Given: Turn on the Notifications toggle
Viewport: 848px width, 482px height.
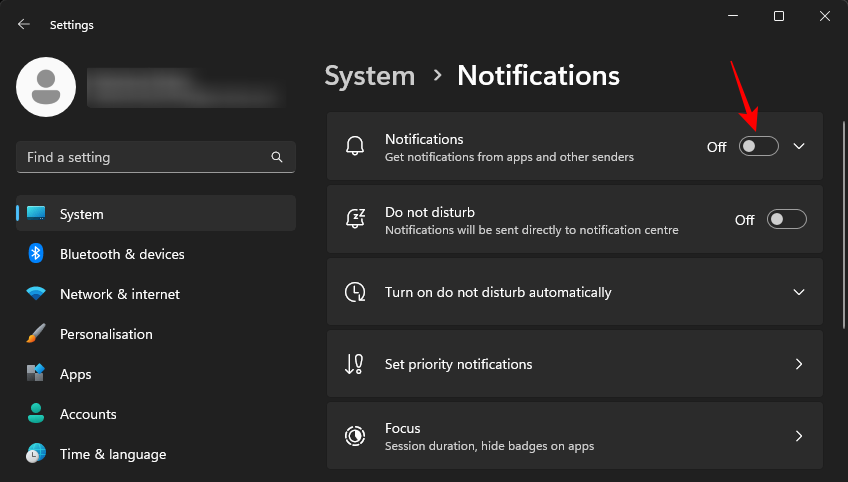Looking at the screenshot, I should pos(759,146).
